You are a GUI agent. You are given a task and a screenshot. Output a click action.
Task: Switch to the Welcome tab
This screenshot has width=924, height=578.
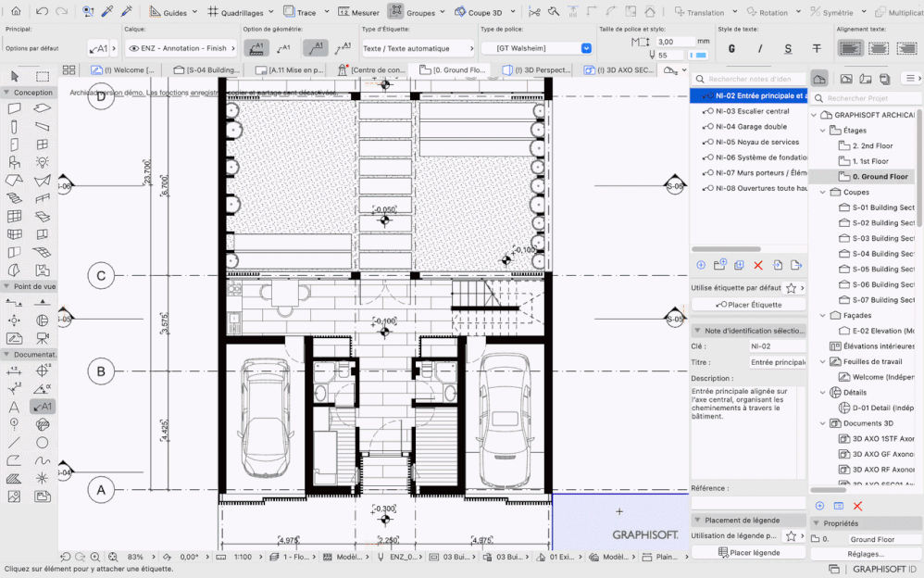point(123,69)
